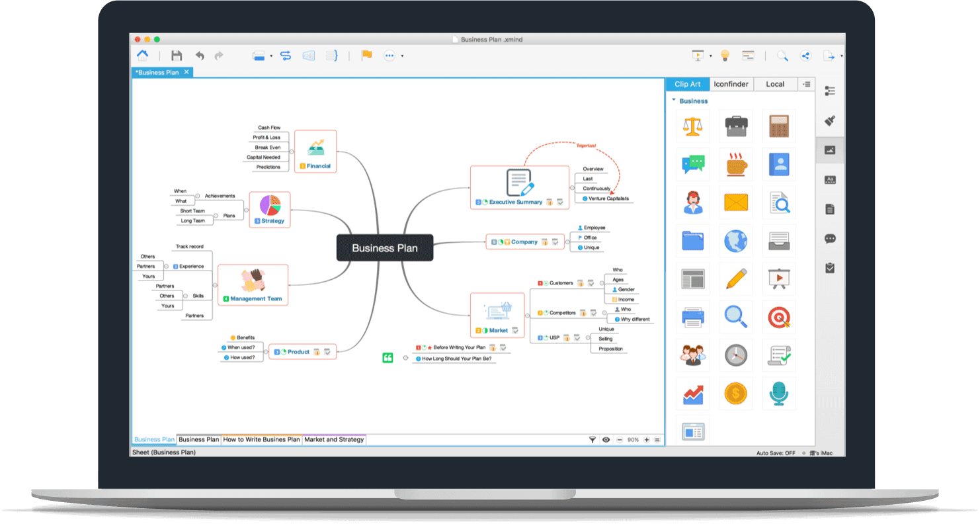Open the Gantt chart view icon
Image resolution: width=980 pixels, height=524 pixels.
[749, 56]
